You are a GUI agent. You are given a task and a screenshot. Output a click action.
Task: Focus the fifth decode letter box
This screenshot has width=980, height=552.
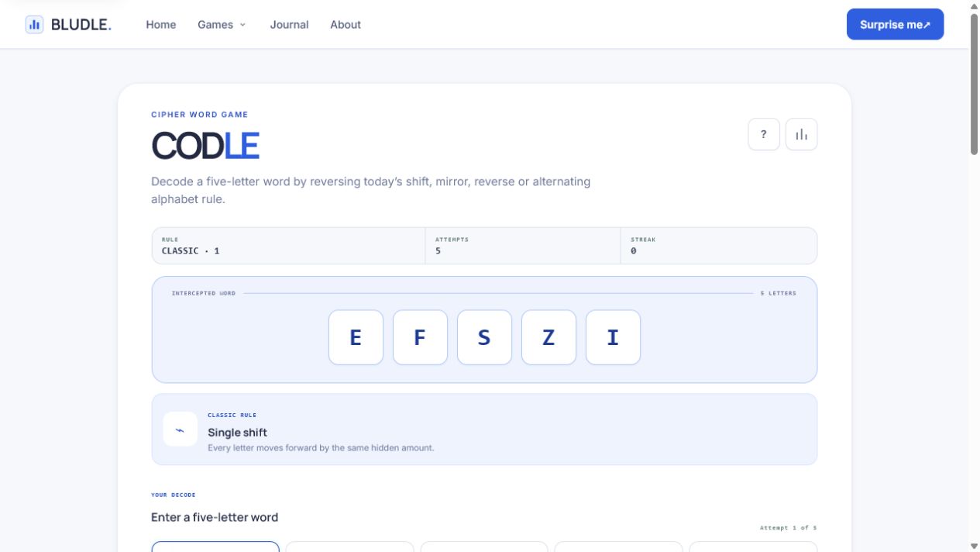753,547
